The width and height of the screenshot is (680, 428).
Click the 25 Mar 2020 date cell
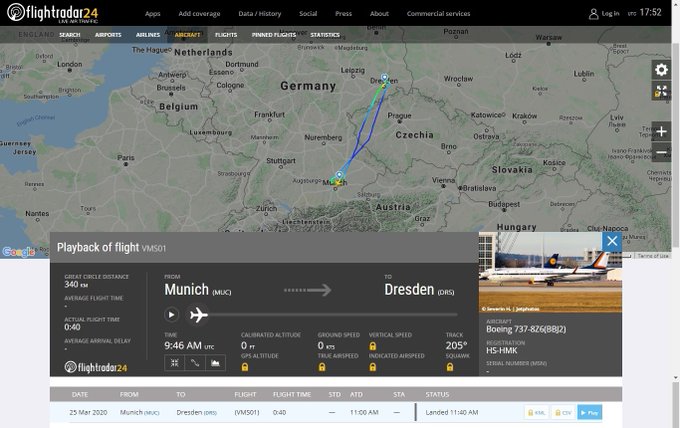[88, 412]
